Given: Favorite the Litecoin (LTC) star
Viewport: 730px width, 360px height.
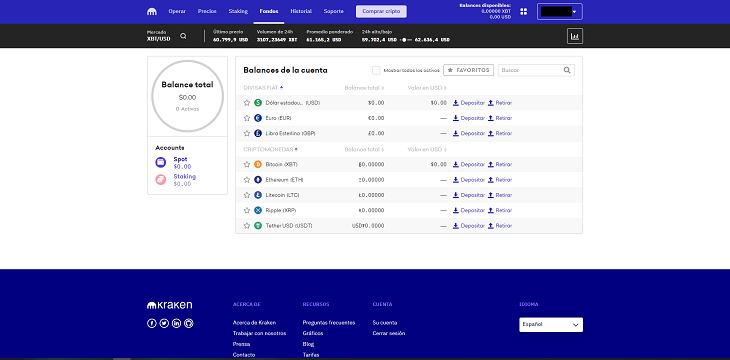Looking at the screenshot, I should tap(247, 195).
